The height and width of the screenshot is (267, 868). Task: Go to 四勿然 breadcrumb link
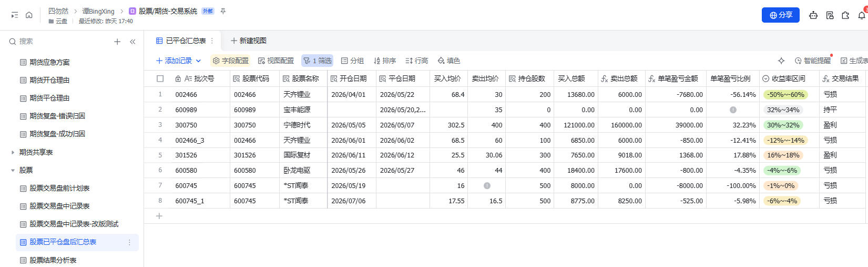point(58,11)
